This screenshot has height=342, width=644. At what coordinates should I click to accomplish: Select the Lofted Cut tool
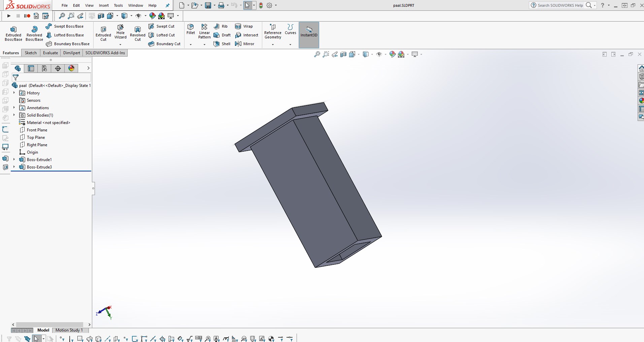[x=162, y=35]
